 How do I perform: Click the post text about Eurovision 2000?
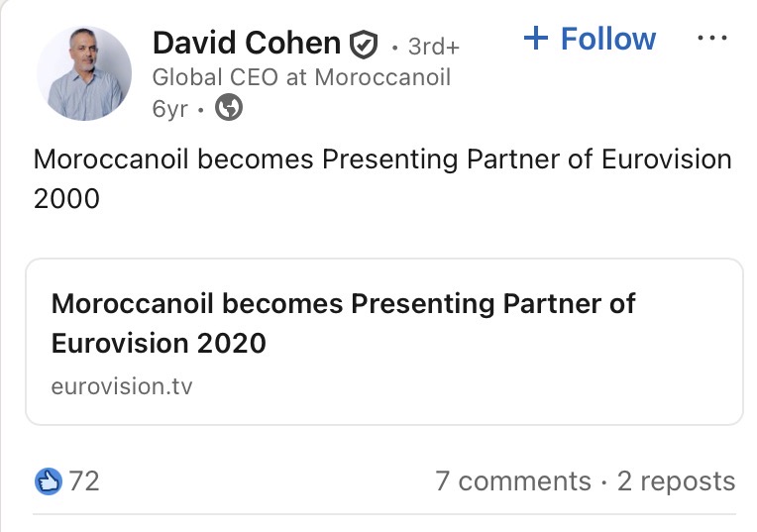(x=382, y=178)
